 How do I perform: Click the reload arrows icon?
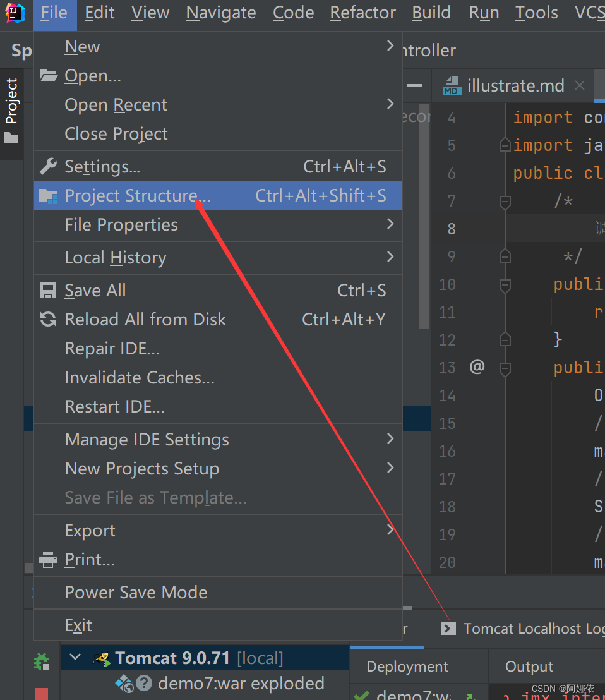pos(48,319)
